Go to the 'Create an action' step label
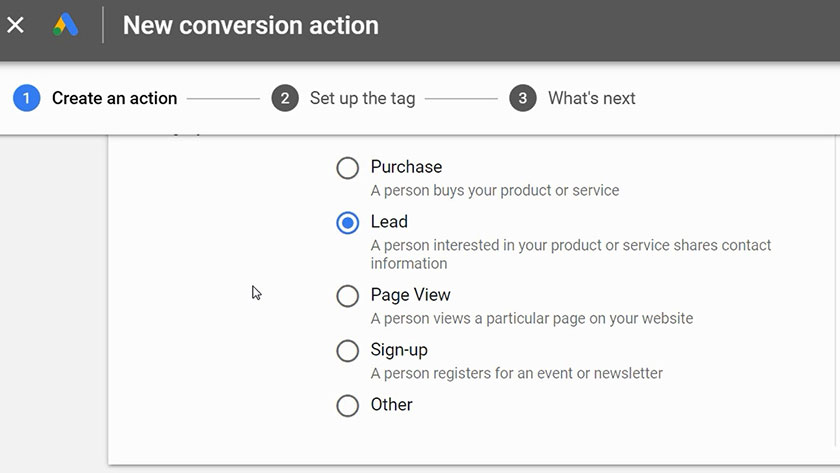 click(x=114, y=98)
